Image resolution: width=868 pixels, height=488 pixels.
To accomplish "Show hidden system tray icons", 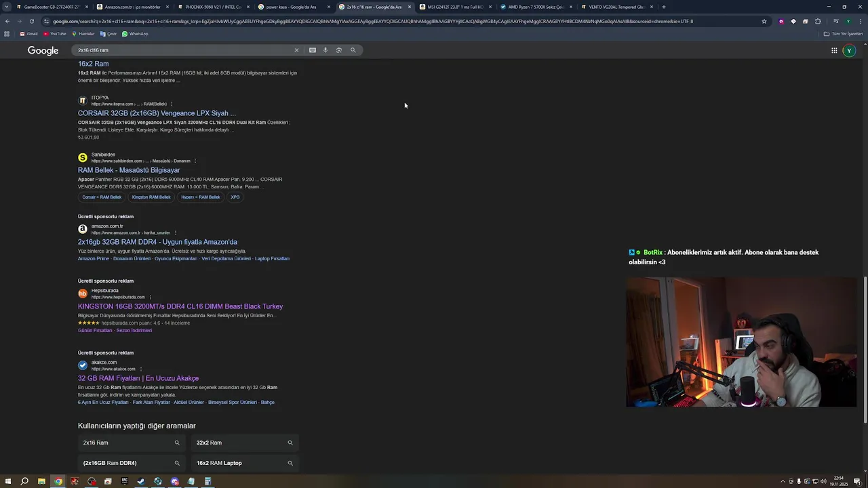I will (x=783, y=481).
